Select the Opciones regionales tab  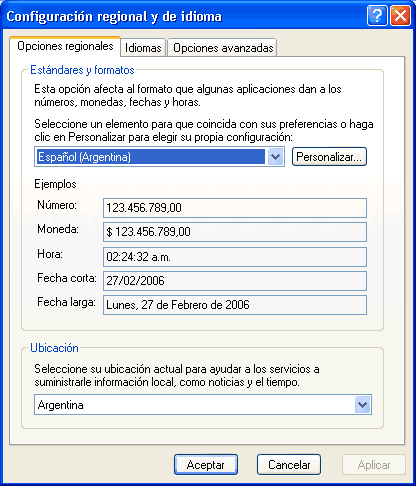[65, 46]
